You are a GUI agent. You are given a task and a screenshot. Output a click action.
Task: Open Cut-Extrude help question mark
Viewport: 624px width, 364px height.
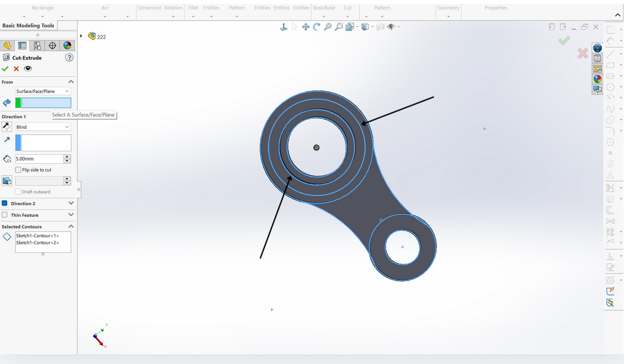(69, 57)
